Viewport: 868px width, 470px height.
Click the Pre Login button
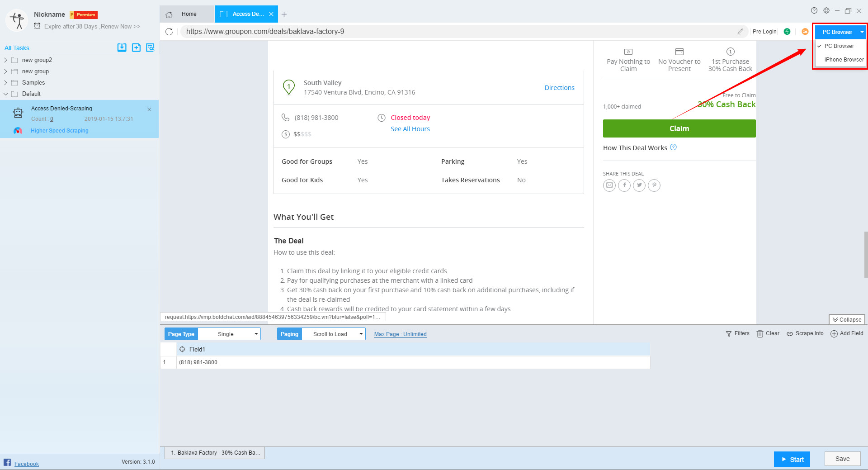pos(764,32)
